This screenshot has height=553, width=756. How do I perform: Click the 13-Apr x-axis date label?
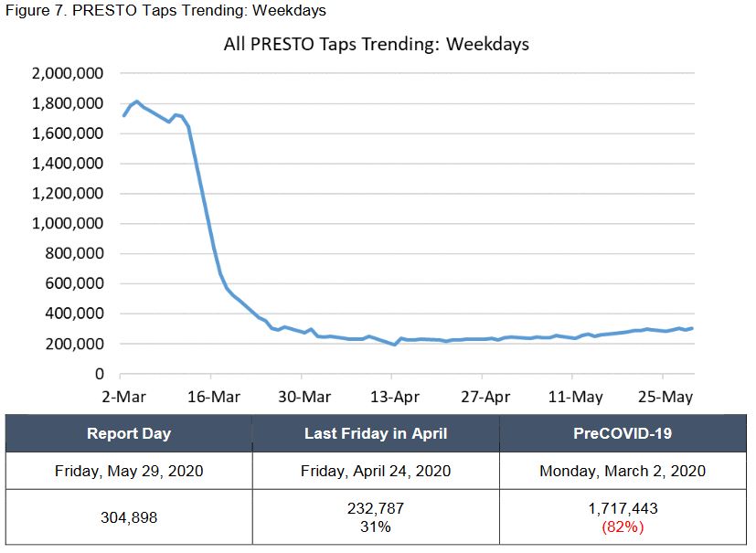pos(391,397)
